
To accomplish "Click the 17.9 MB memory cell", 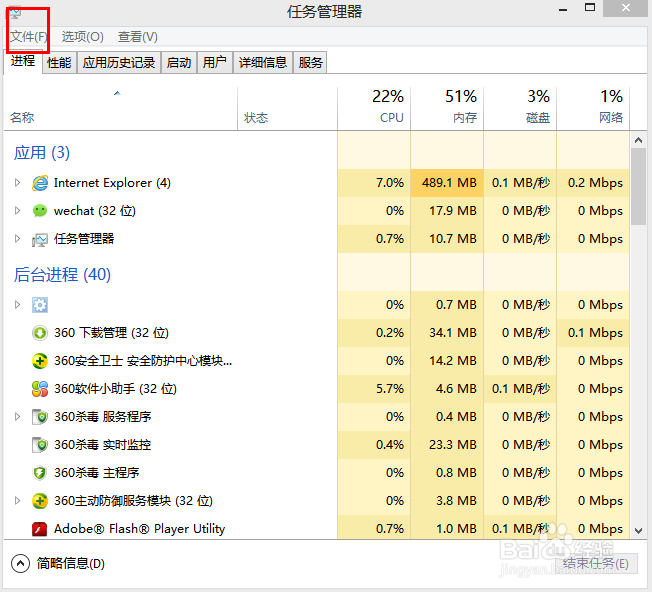I will coord(447,211).
